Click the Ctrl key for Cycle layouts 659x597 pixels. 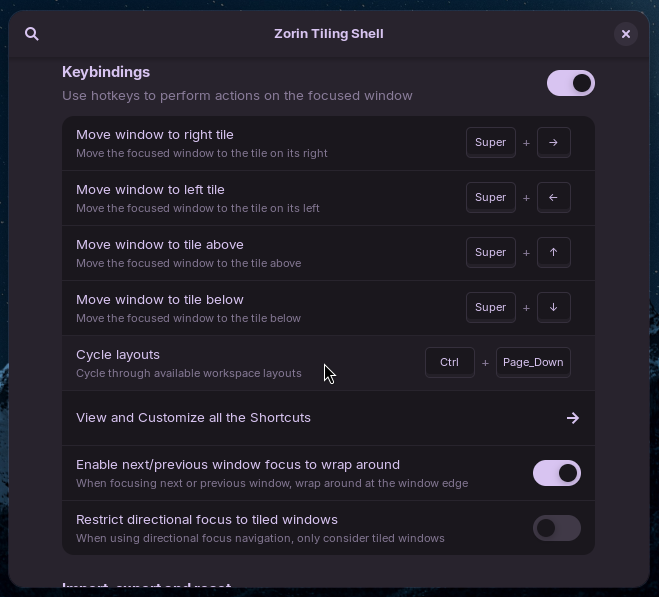449,363
